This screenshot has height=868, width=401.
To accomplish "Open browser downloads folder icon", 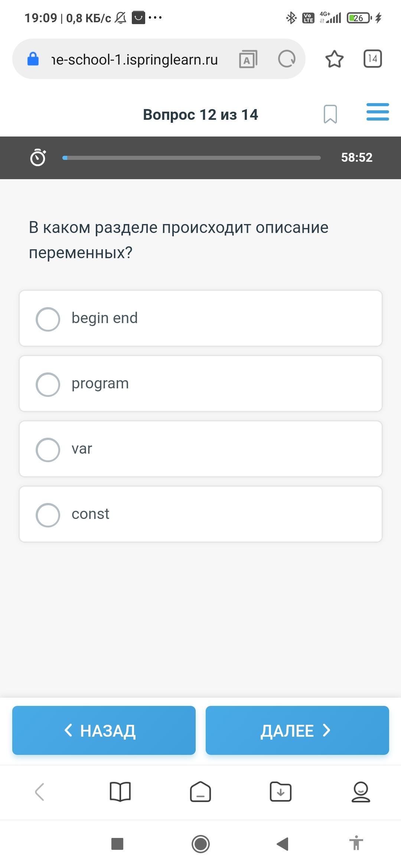I will coord(281,792).
